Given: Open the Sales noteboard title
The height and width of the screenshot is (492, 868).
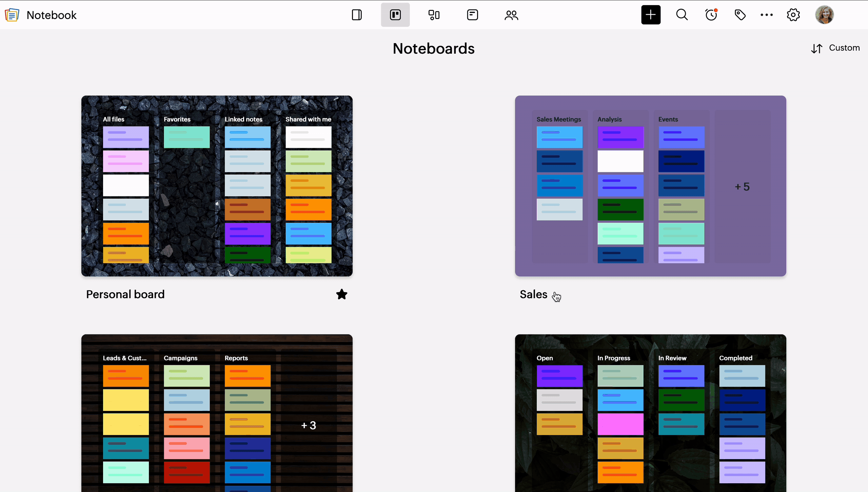Looking at the screenshot, I should (533, 294).
